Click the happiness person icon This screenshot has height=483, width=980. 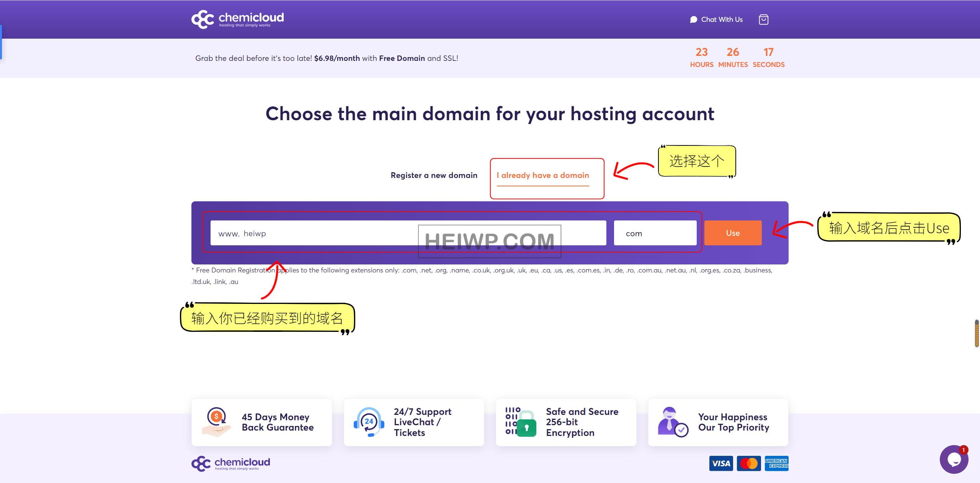click(x=673, y=422)
